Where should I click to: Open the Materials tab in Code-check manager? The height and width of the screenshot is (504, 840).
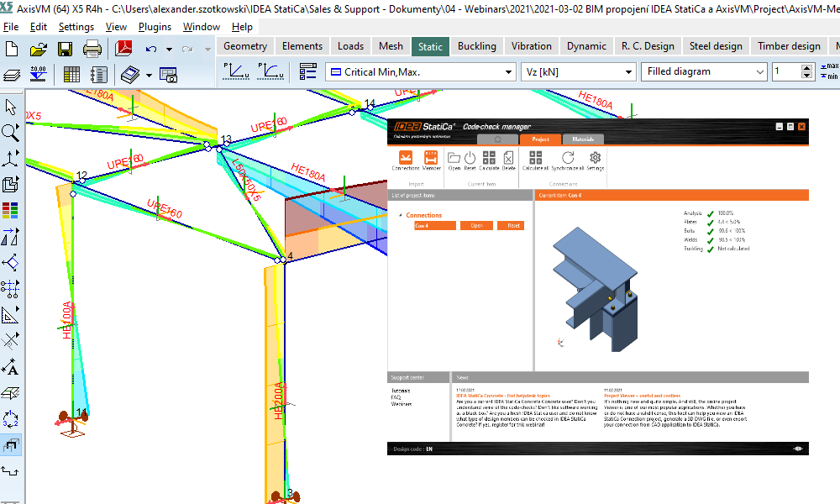(583, 139)
